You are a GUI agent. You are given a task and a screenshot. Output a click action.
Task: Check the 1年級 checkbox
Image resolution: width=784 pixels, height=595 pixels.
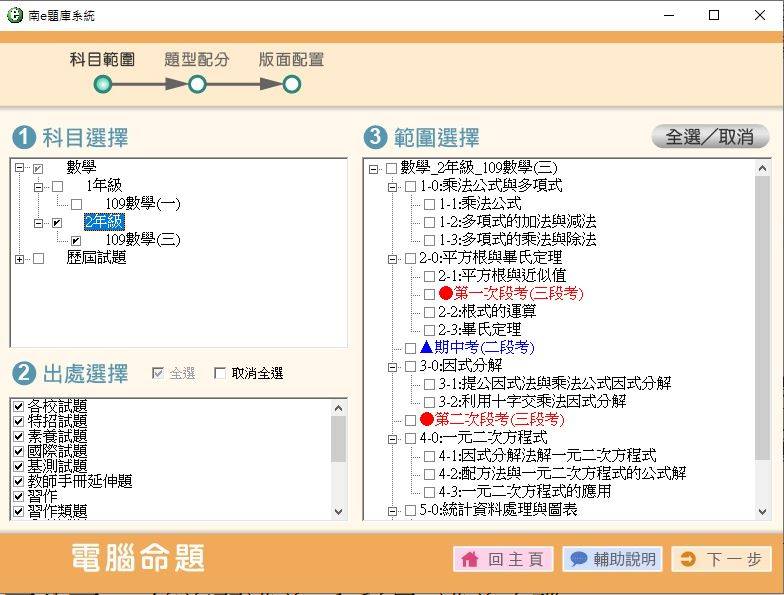(58, 186)
